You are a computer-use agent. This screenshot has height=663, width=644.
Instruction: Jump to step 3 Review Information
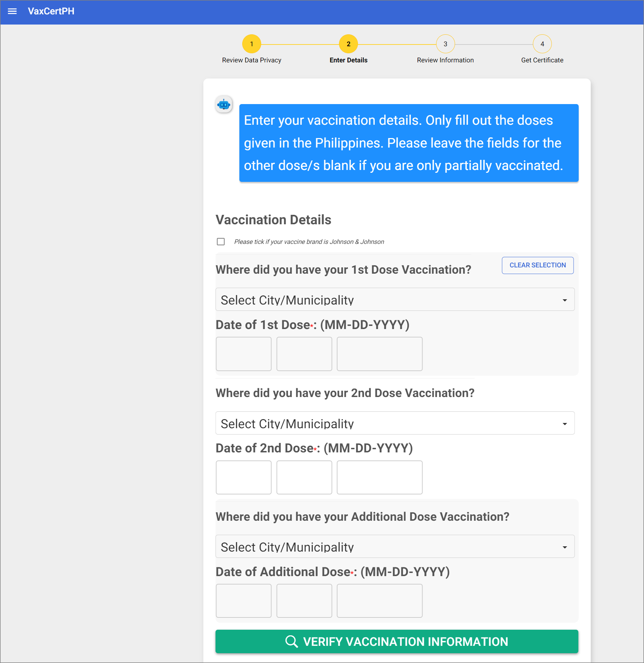pos(445,44)
